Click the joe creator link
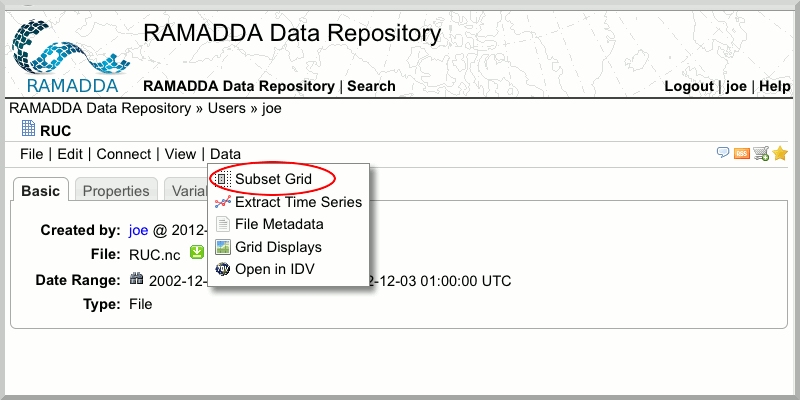 [138, 230]
